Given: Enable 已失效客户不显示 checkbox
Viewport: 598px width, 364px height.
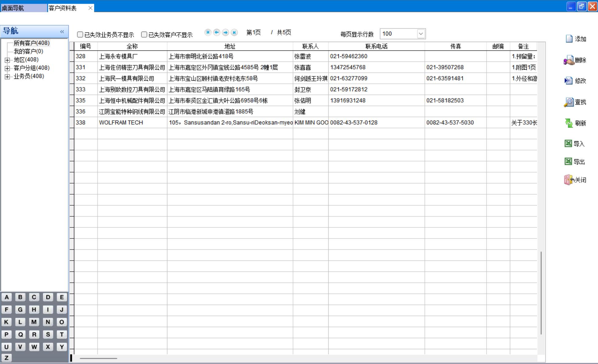Looking at the screenshot, I should click(x=144, y=34).
